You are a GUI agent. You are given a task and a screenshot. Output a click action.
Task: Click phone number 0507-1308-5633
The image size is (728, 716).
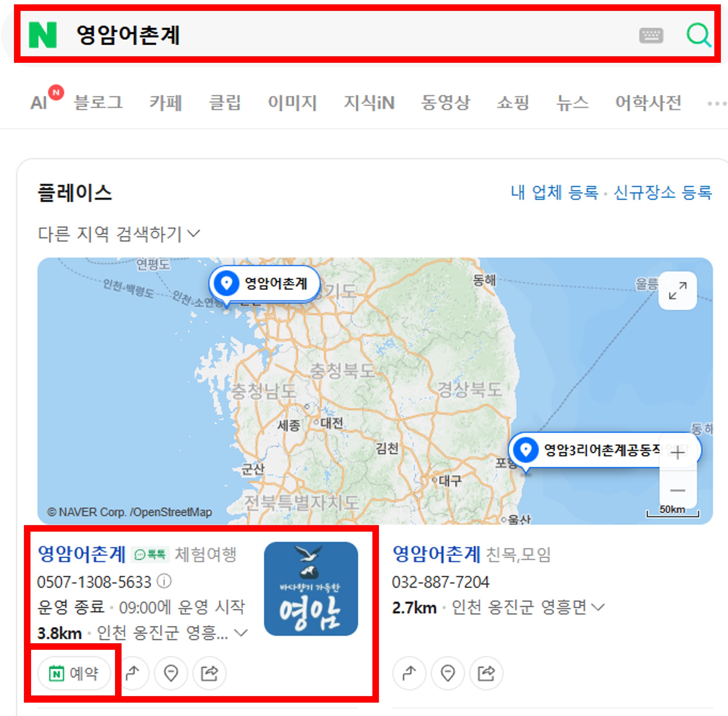click(94, 582)
